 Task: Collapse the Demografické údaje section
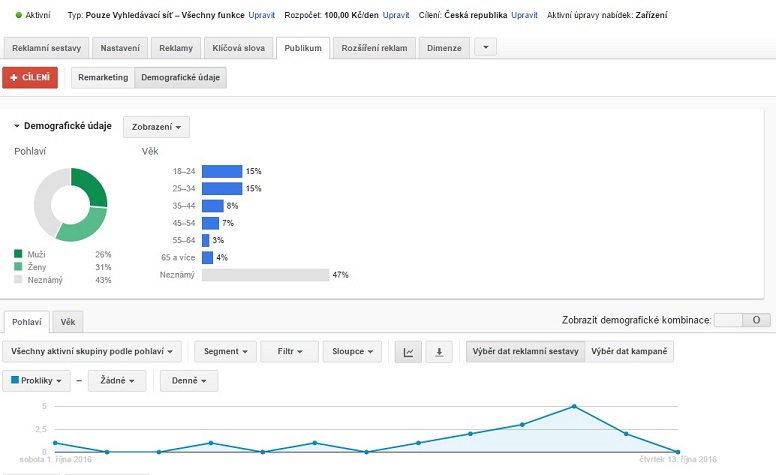tap(17, 127)
